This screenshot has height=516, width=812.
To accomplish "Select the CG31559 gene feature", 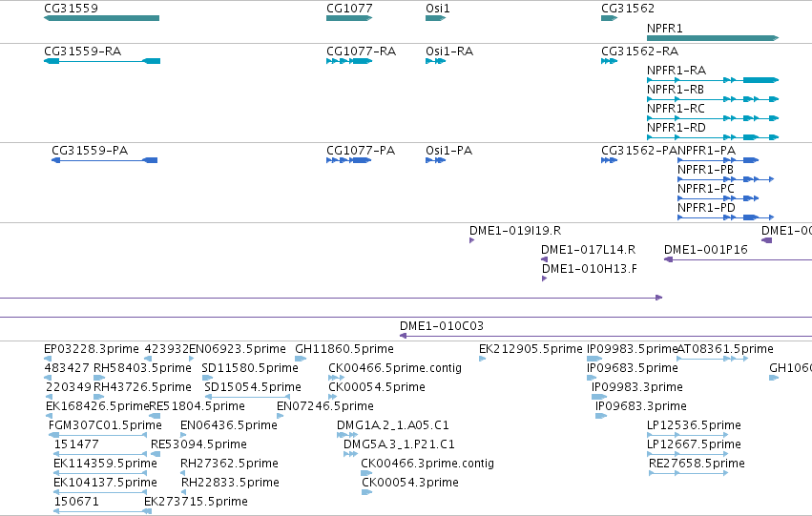I will pos(101,18).
